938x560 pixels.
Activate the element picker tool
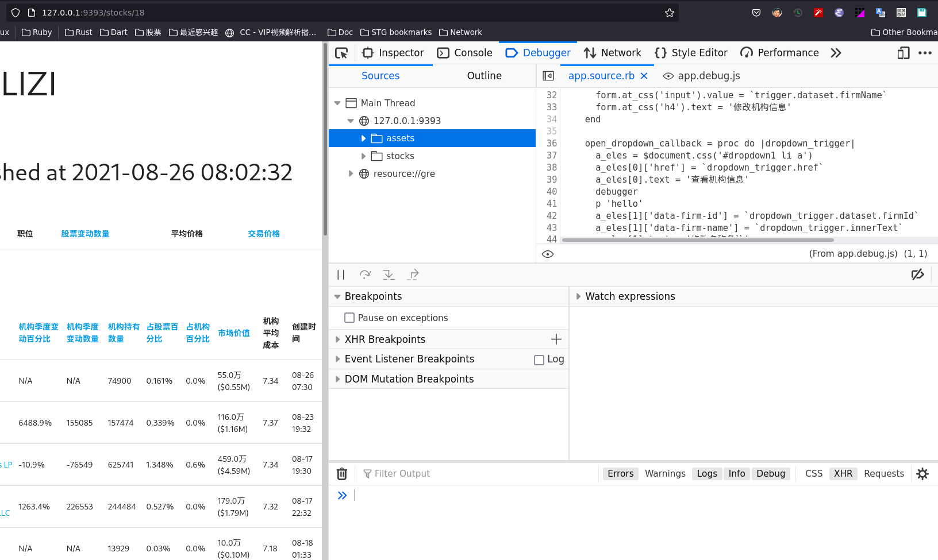[341, 53]
